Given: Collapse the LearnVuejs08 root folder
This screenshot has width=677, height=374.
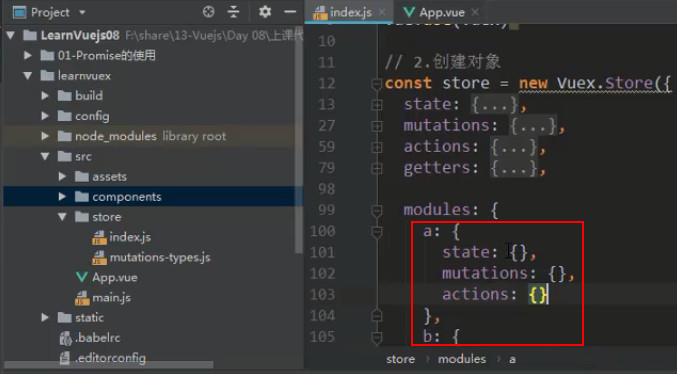Looking at the screenshot, I should point(11,35).
